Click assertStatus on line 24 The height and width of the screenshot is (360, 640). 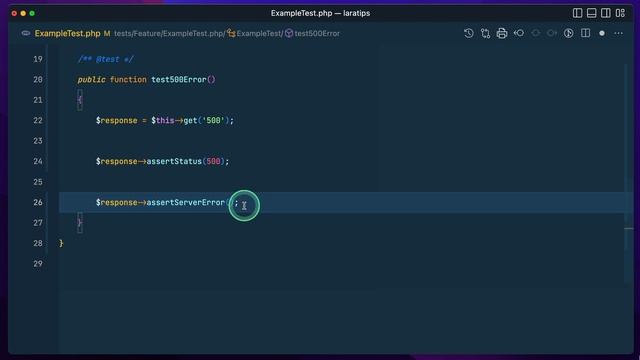click(x=174, y=161)
